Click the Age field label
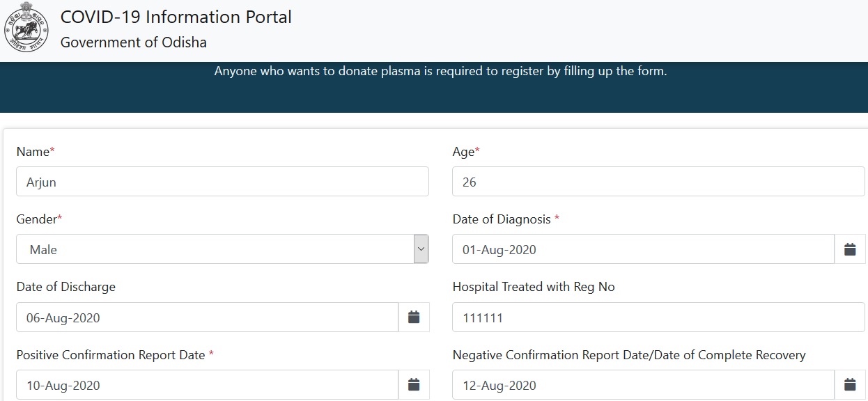This screenshot has height=401, width=868. click(464, 152)
